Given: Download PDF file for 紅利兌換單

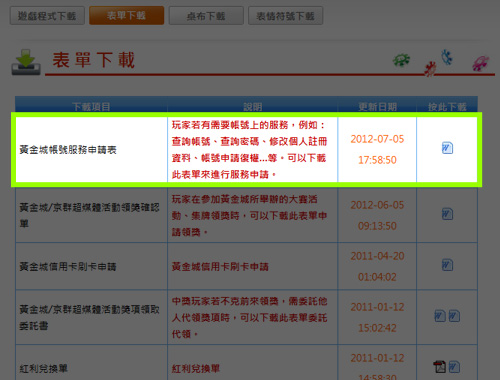Looking at the screenshot, I should [440, 367].
